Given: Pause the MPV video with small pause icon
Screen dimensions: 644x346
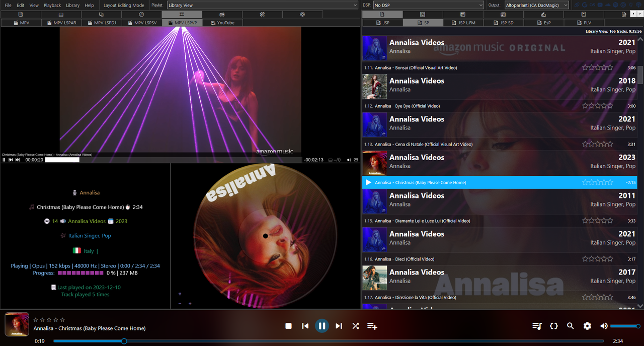Looking at the screenshot, I should [4, 160].
